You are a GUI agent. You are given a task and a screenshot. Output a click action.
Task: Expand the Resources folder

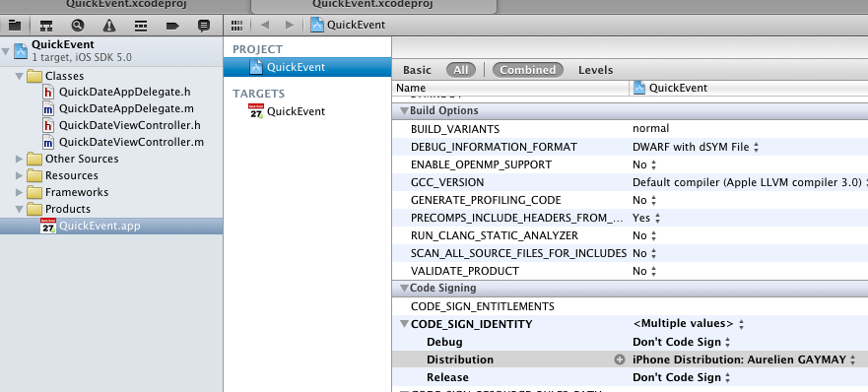tap(20, 175)
